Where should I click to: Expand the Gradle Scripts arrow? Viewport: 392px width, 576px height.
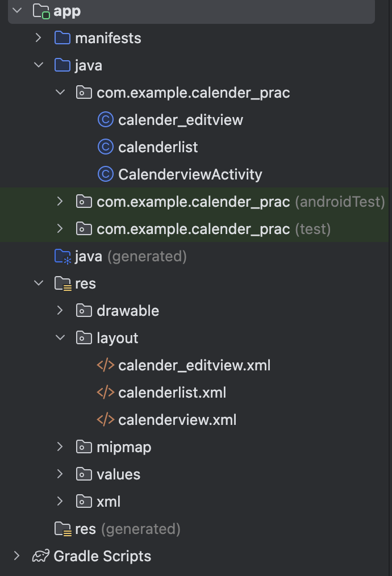pos(17,556)
